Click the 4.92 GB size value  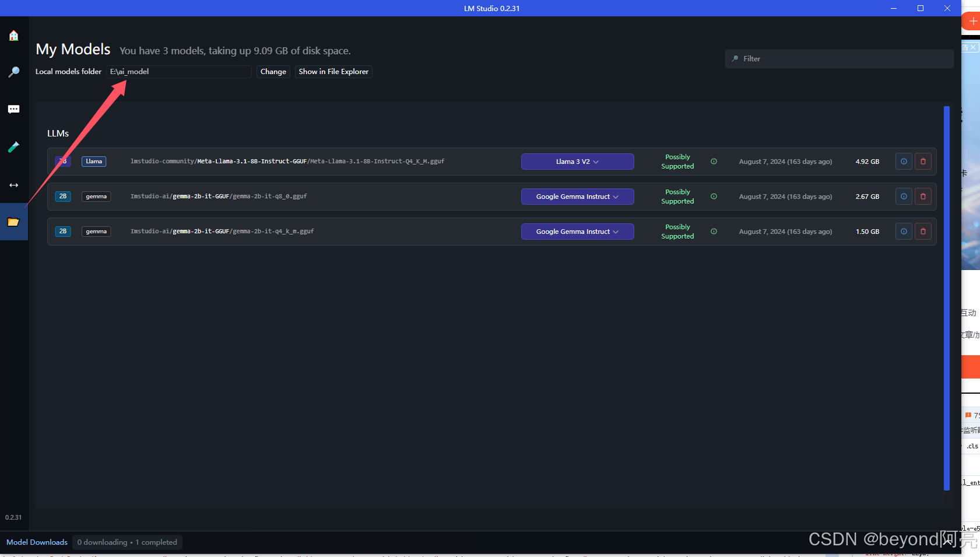[x=867, y=162]
